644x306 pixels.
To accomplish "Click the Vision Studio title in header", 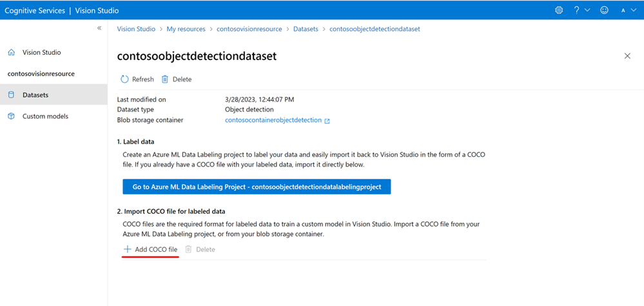I will tap(97, 10).
